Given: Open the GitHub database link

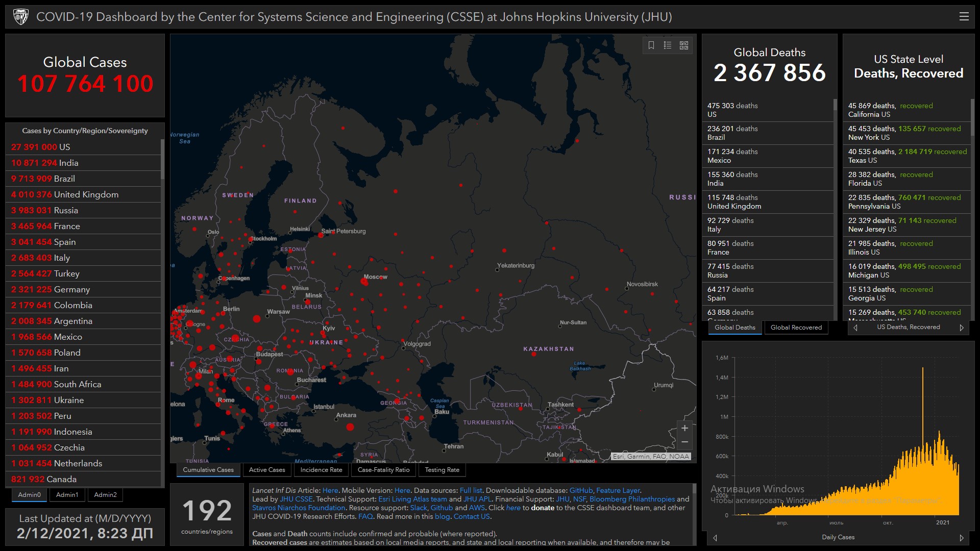Looking at the screenshot, I should click(x=581, y=490).
